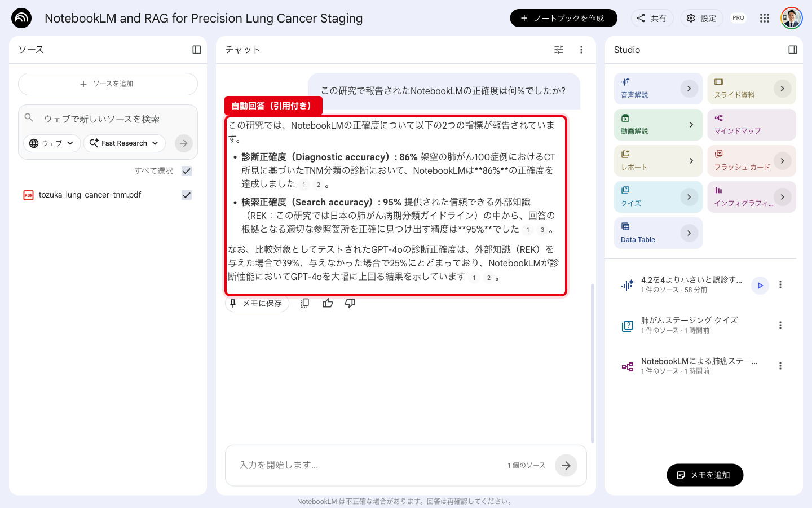
Task: Open the user account avatar
Action: pos(792,18)
